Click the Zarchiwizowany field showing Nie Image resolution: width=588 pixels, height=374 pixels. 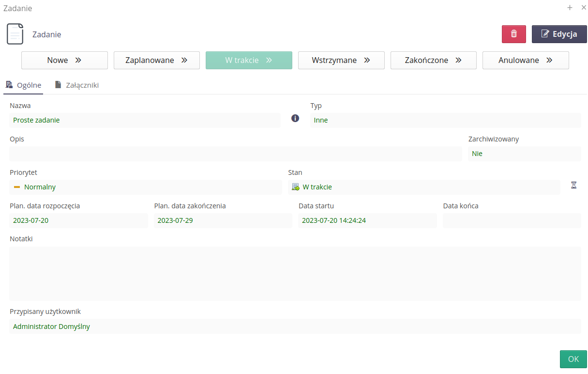524,154
